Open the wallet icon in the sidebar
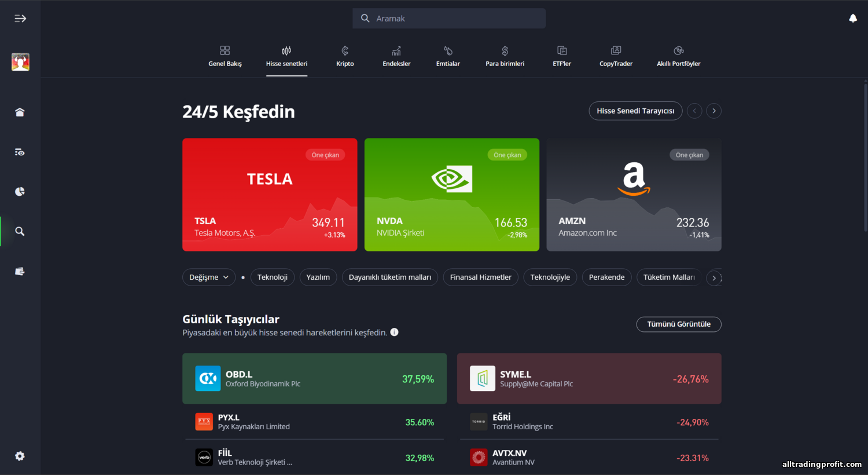 [x=20, y=271]
